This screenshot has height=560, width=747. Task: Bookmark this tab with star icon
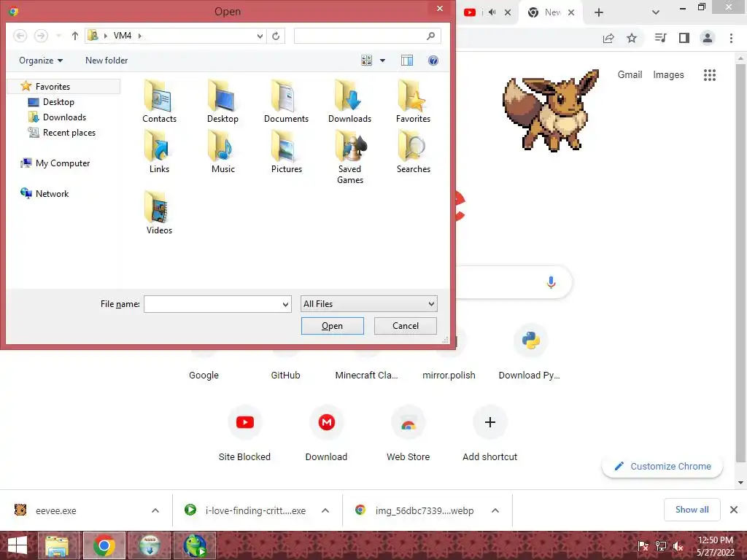click(632, 38)
